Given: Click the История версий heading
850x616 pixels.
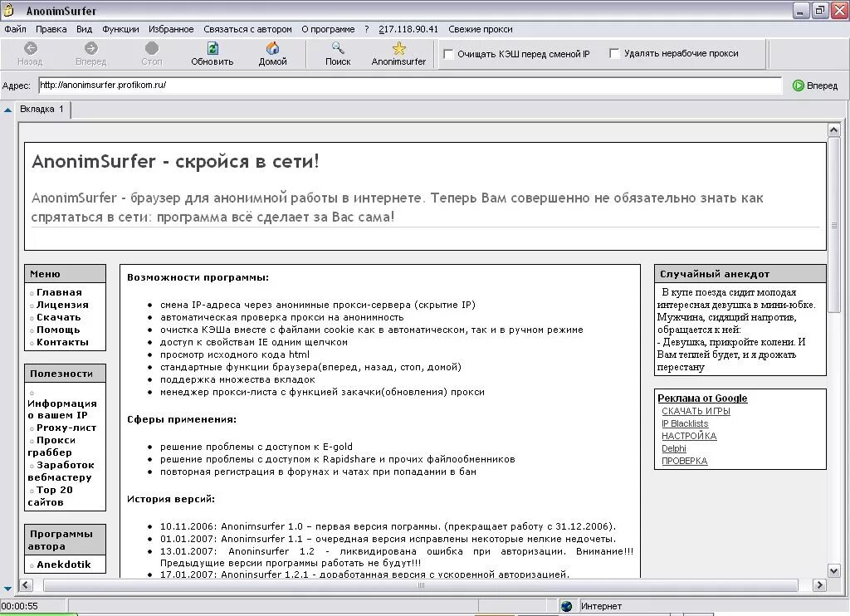Looking at the screenshot, I should pos(171,500).
